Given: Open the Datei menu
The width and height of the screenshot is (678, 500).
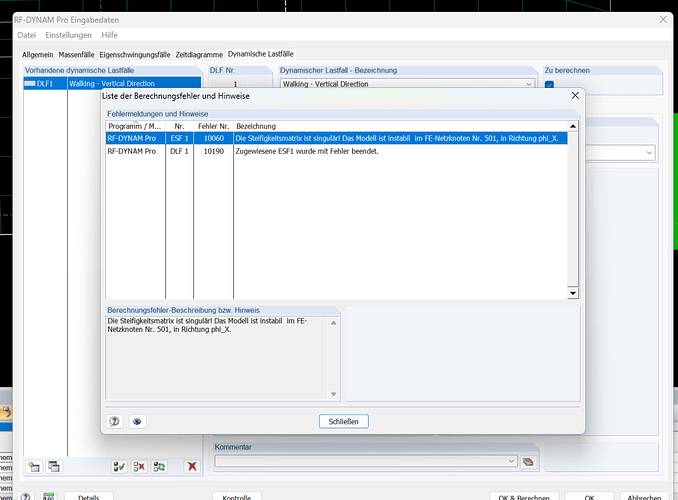Looking at the screenshot, I should 27,35.
